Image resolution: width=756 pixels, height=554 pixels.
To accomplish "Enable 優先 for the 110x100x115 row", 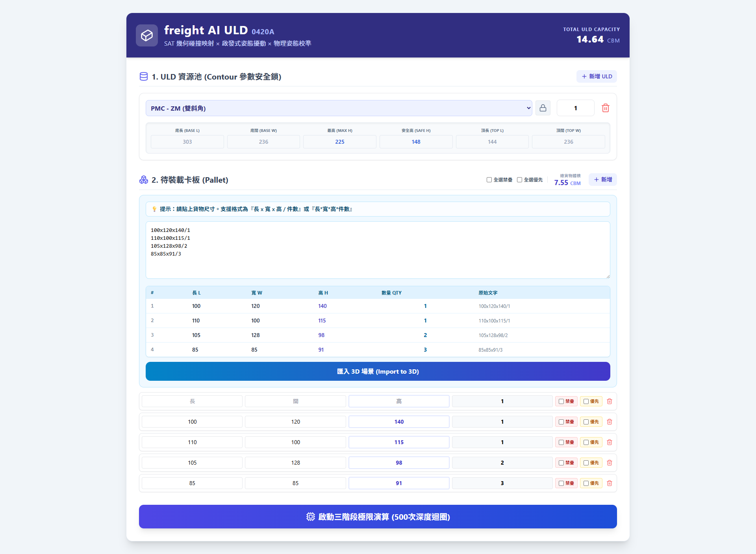I will tap(586, 442).
